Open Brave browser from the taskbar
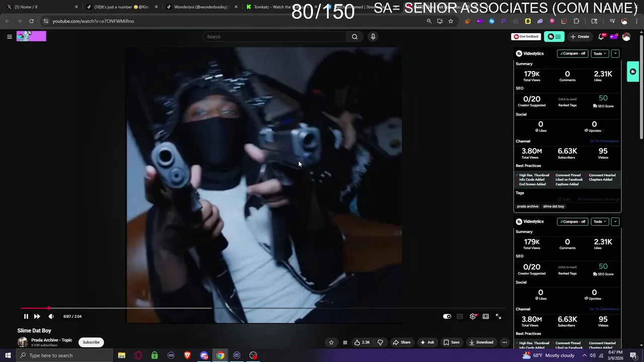Screen dimensions: 644x362 [x=187, y=355]
